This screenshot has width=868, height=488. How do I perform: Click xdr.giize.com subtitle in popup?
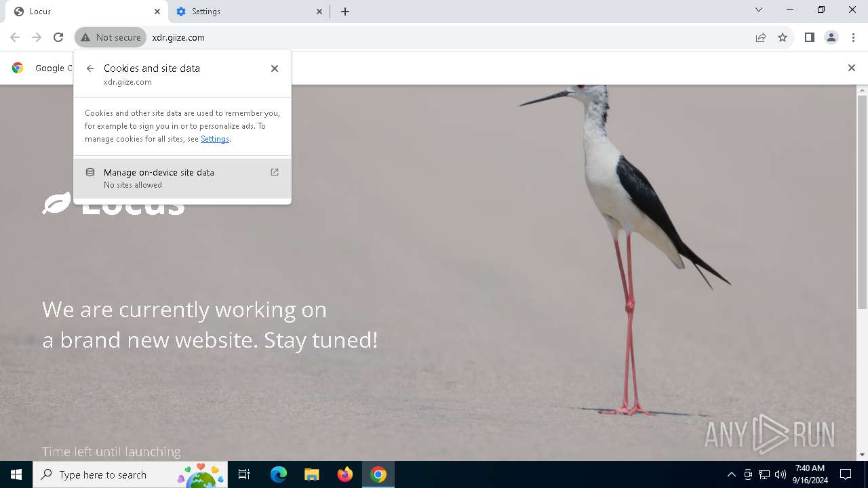[127, 82]
